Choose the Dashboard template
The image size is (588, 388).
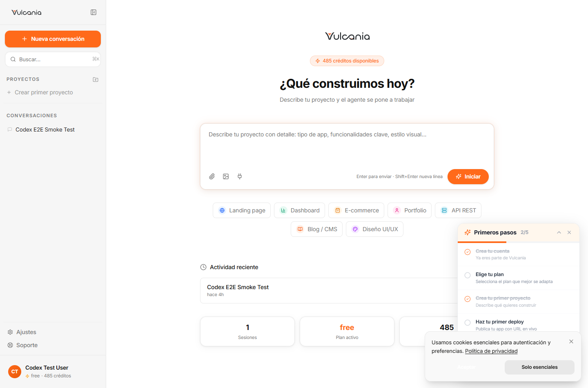(x=299, y=210)
